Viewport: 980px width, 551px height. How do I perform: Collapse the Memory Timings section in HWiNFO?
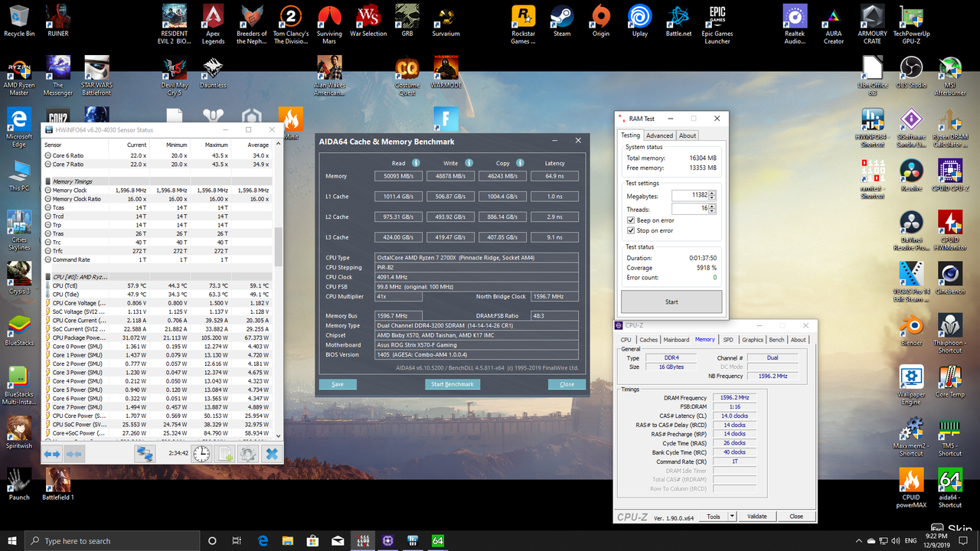pyautogui.click(x=50, y=181)
